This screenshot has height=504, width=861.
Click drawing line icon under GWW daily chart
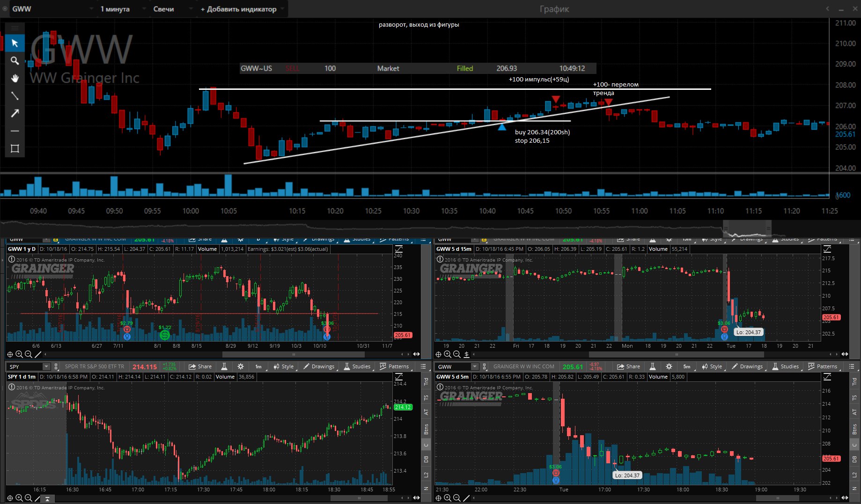click(x=38, y=354)
